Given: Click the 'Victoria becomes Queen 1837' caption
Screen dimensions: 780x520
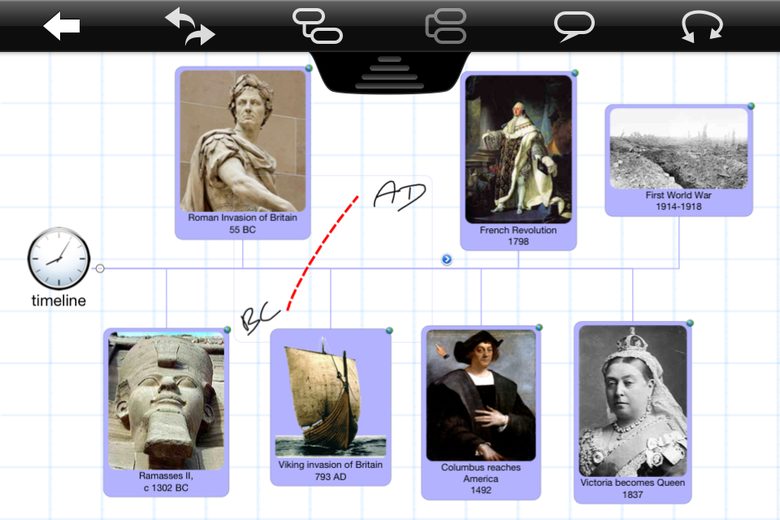Looking at the screenshot, I should [633, 489].
